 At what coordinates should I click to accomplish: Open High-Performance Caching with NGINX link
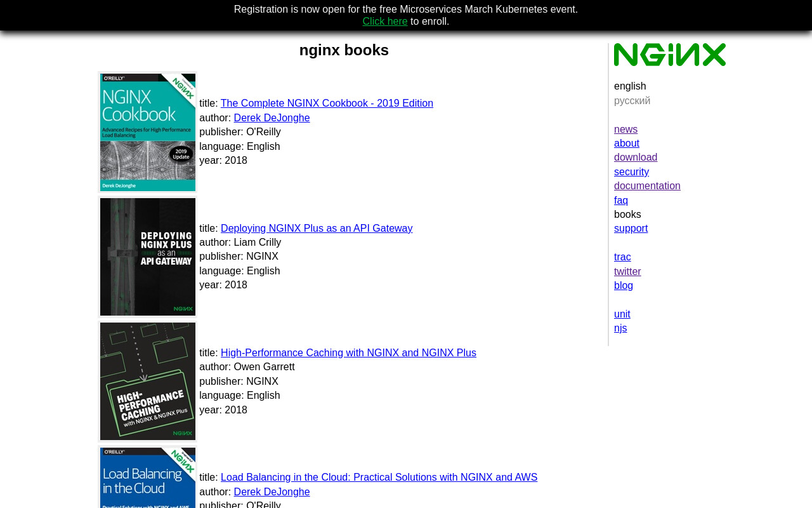coord(348,353)
